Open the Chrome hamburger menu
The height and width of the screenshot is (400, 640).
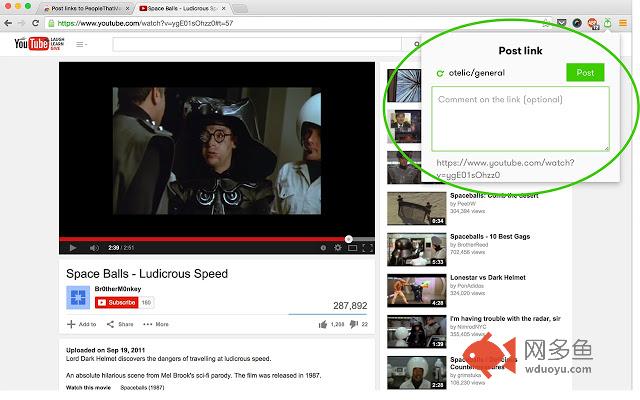point(623,23)
